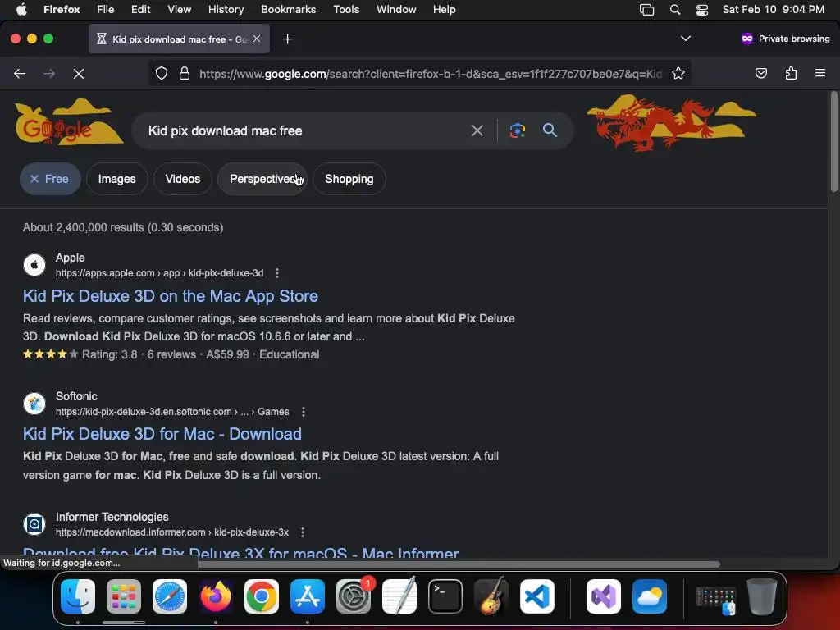Image resolution: width=840 pixels, height=630 pixels.
Task: Open TextEdit from the dock
Action: 399,596
